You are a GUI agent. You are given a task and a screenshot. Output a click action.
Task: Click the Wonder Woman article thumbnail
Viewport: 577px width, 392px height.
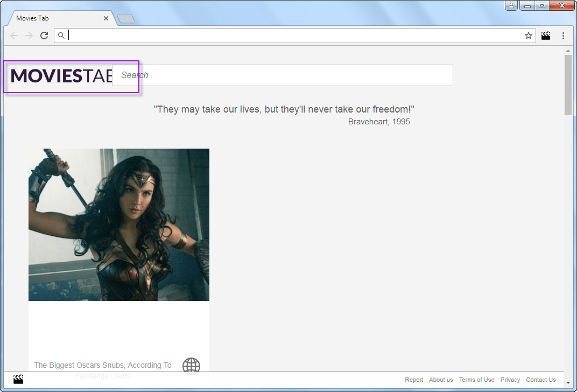point(119,225)
